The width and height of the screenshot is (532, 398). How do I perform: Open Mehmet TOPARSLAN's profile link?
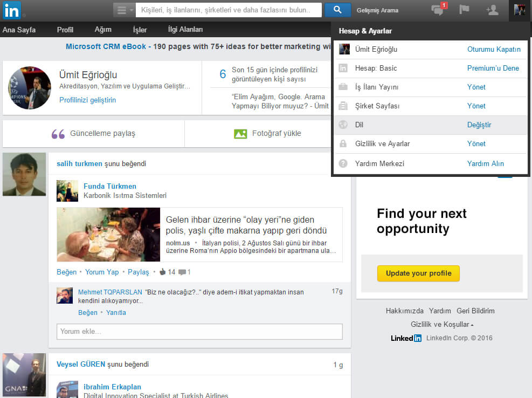click(110, 292)
